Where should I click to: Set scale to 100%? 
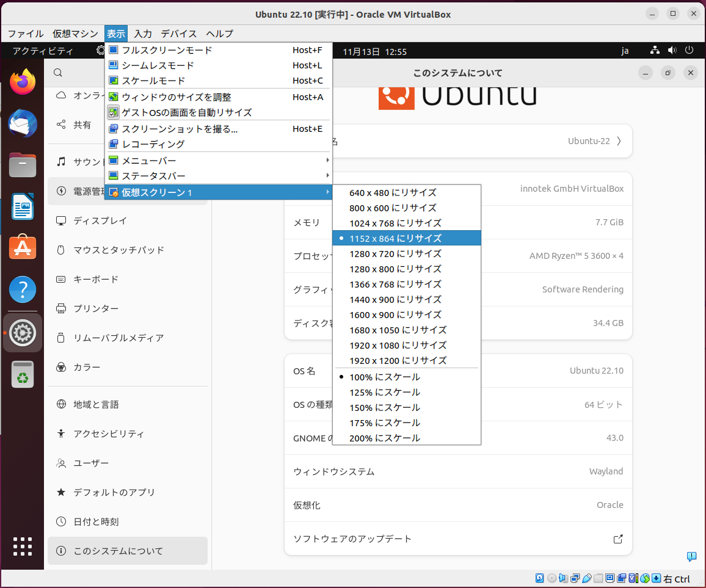(407, 377)
